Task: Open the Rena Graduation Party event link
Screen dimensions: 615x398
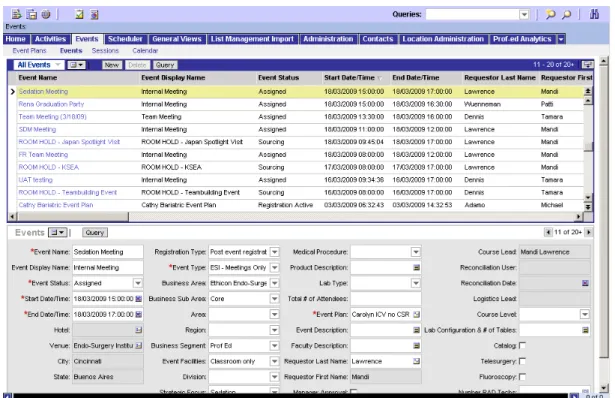Action: pos(51,104)
